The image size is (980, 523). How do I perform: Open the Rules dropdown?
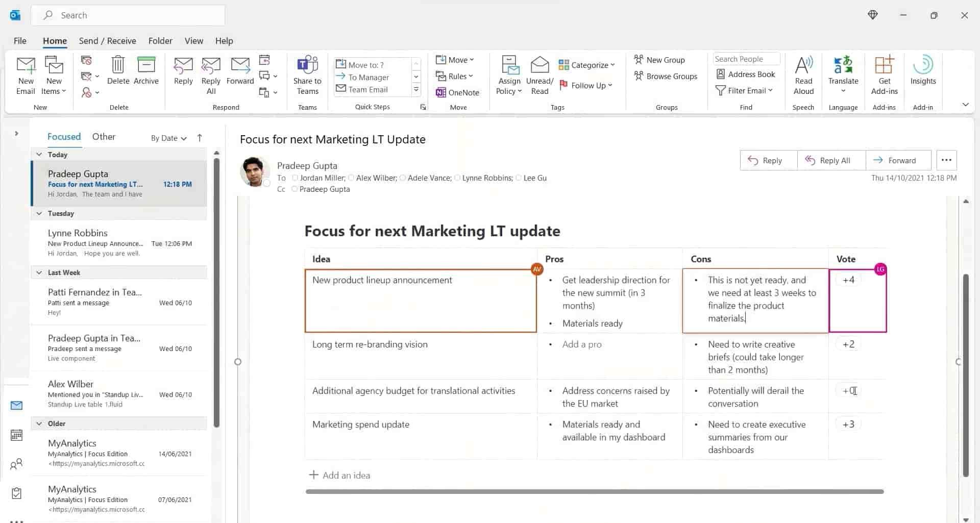[454, 76]
